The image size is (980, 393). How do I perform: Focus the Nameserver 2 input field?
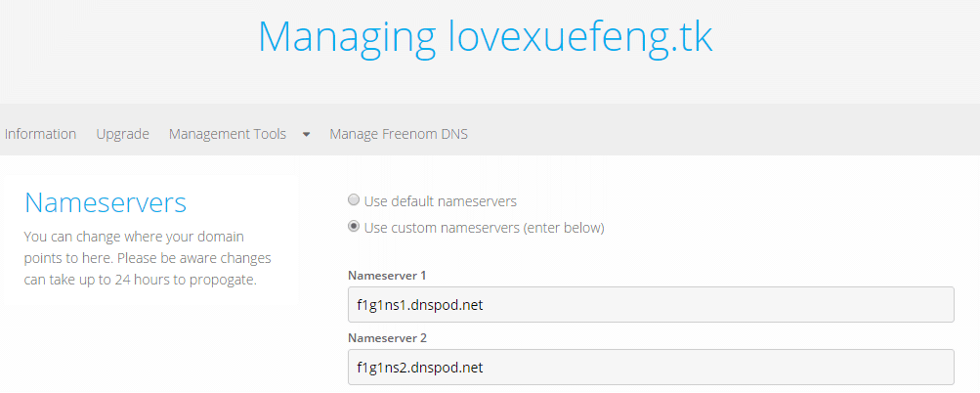(x=651, y=367)
